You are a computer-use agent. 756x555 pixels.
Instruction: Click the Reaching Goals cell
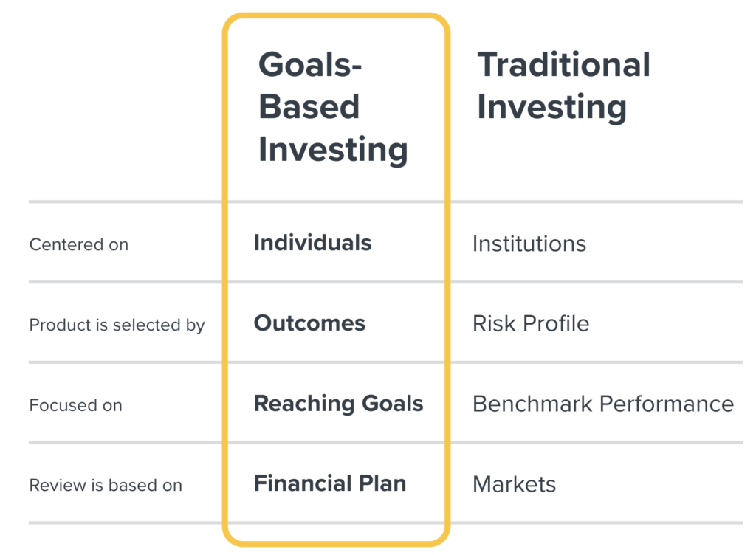pos(338,404)
